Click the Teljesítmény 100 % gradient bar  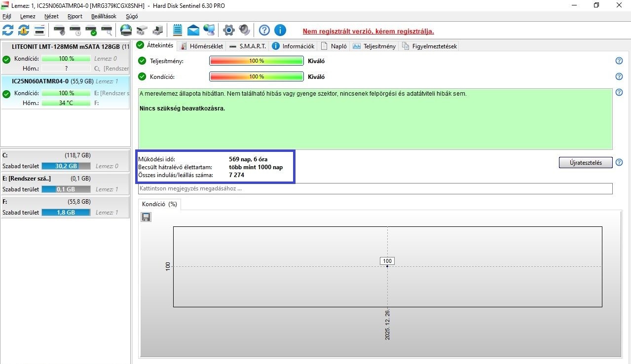click(x=257, y=61)
